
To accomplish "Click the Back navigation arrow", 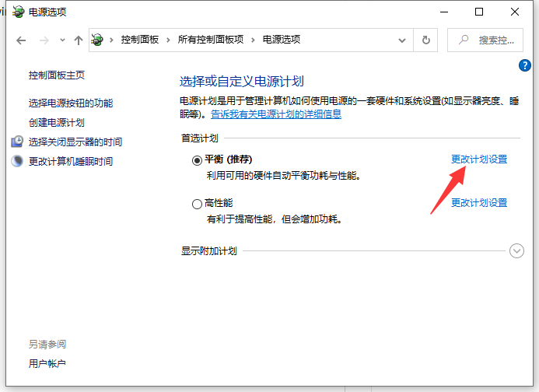I will (x=21, y=40).
